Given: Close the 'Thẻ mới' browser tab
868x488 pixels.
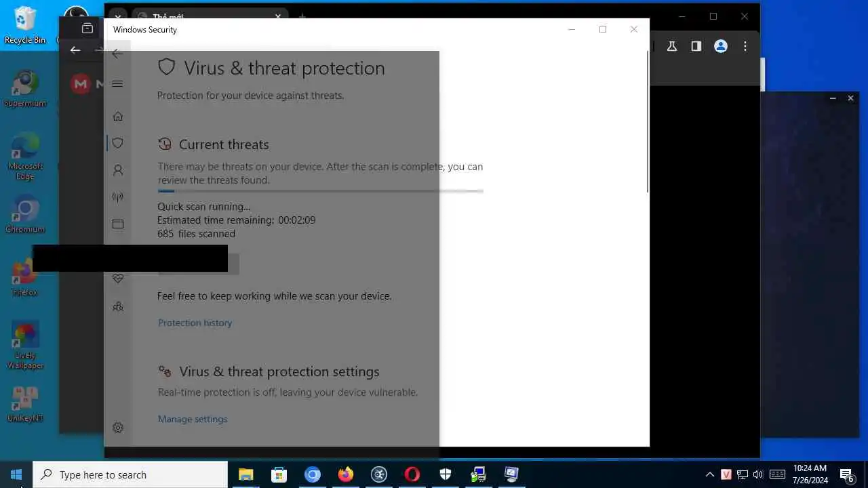Looking at the screenshot, I should (x=278, y=16).
